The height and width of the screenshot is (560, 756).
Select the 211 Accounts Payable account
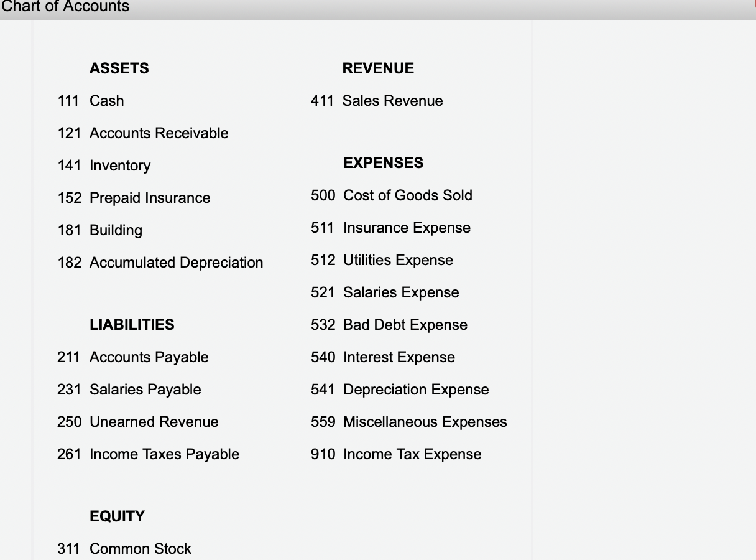(133, 357)
